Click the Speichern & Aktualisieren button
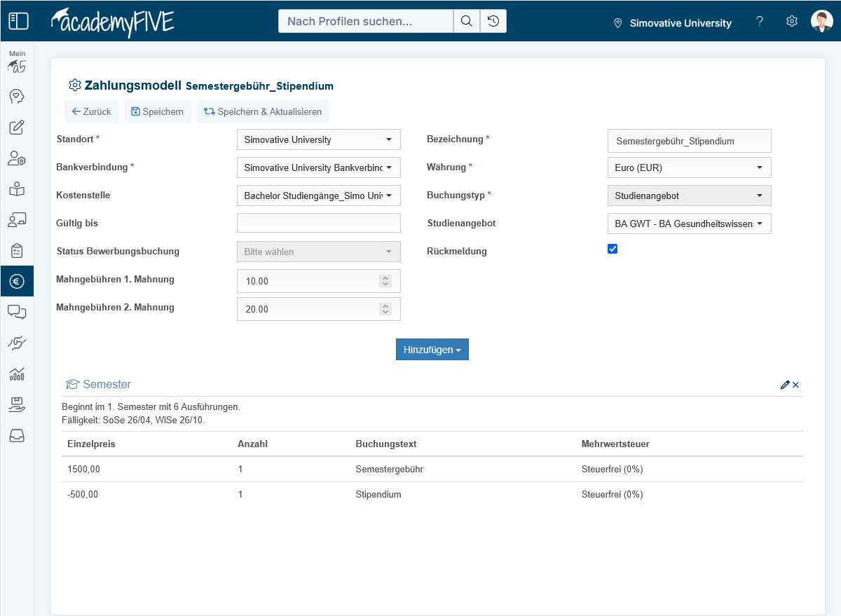841x616 pixels. tap(263, 111)
